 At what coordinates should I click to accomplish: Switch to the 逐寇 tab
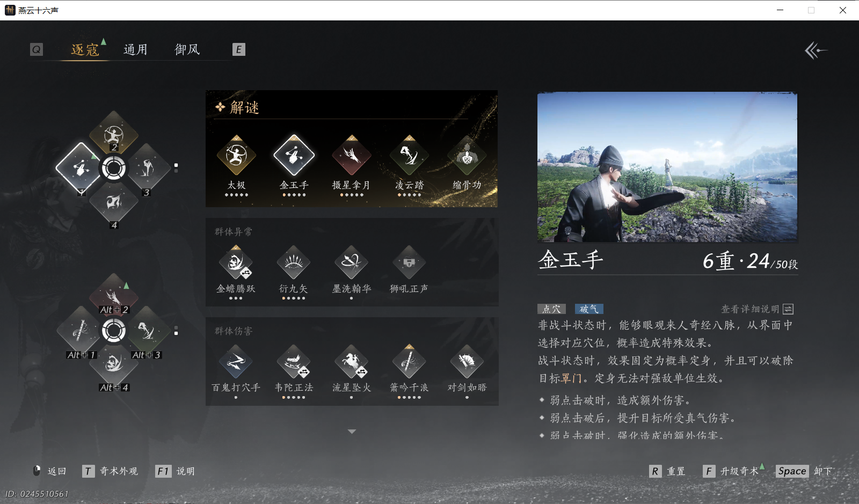pos(85,49)
